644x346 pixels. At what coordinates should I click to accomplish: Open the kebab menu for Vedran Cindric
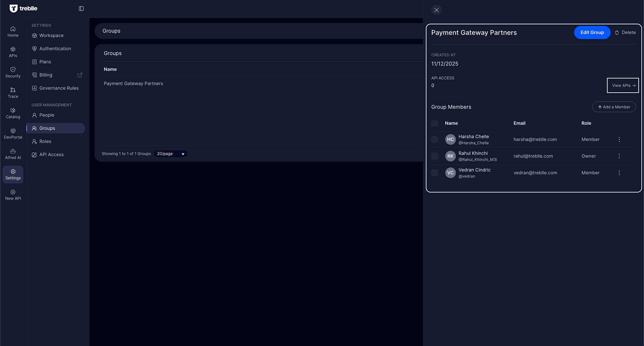tap(619, 173)
